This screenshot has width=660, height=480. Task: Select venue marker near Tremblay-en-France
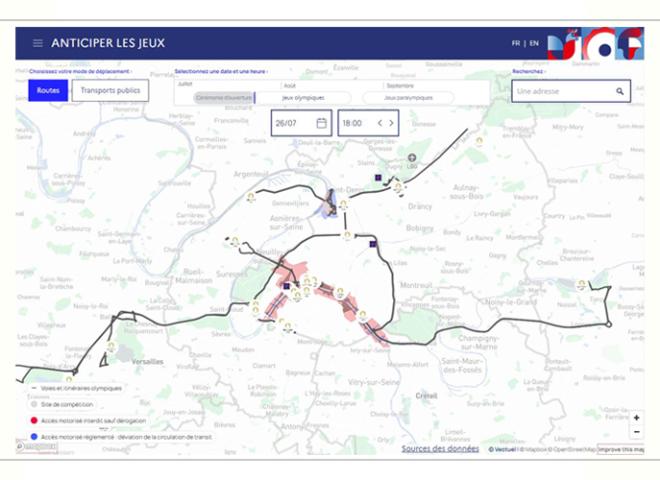pos(479,141)
